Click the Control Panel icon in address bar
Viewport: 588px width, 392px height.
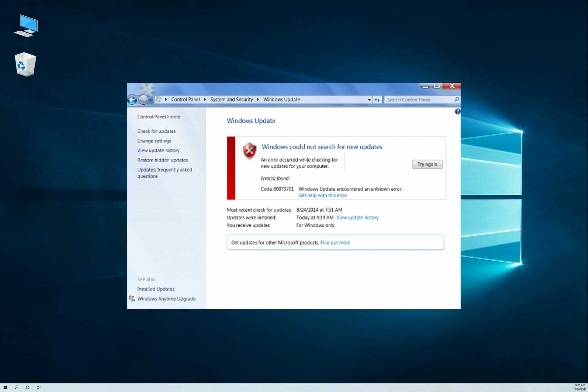tap(158, 100)
